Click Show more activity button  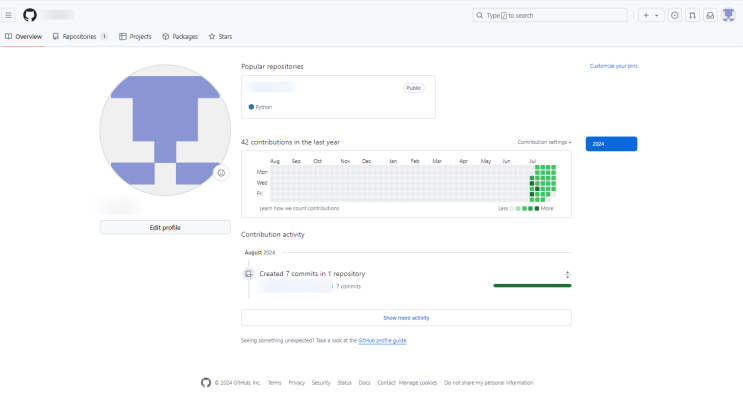(x=406, y=317)
